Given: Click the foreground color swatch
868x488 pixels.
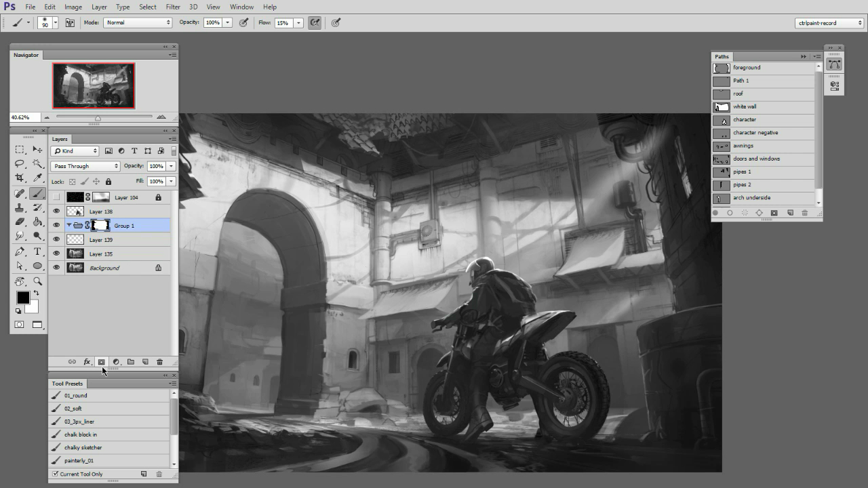Looking at the screenshot, I should point(22,298).
